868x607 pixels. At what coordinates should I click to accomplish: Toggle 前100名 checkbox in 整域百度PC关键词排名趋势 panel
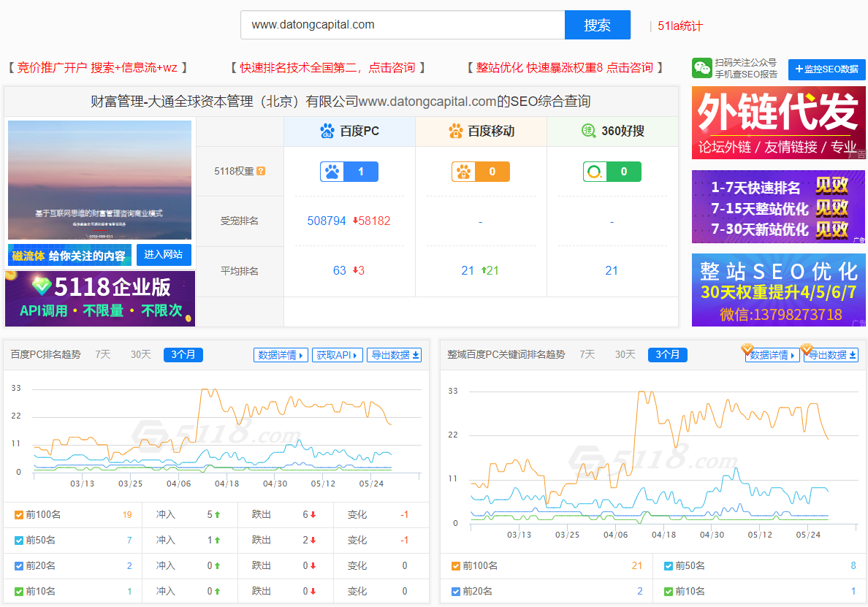tap(456, 566)
